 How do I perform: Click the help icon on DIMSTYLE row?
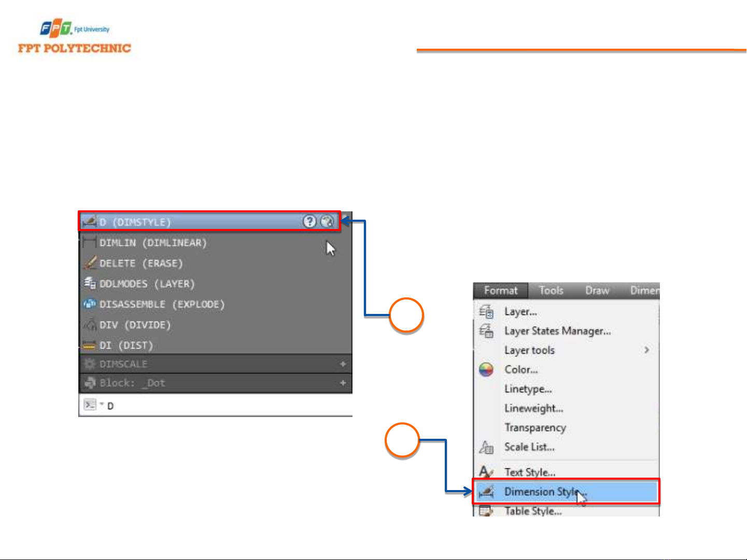pyautogui.click(x=309, y=222)
